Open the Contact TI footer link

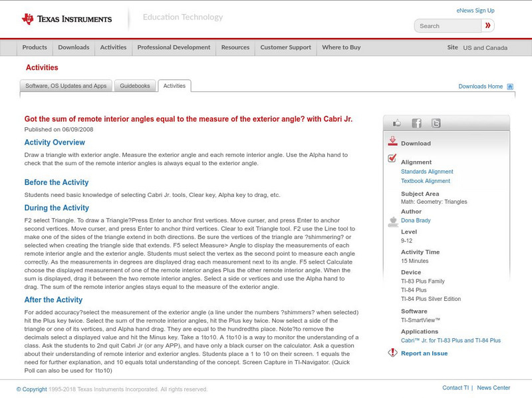(456, 387)
